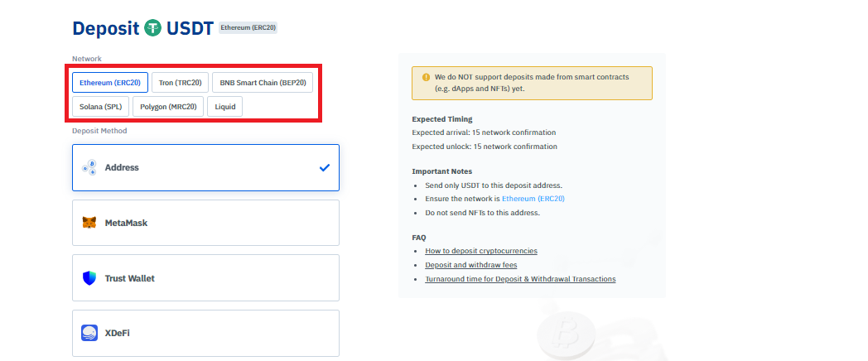The height and width of the screenshot is (361, 868).
Task: Click the blue checkmark on Address
Action: pos(325,167)
